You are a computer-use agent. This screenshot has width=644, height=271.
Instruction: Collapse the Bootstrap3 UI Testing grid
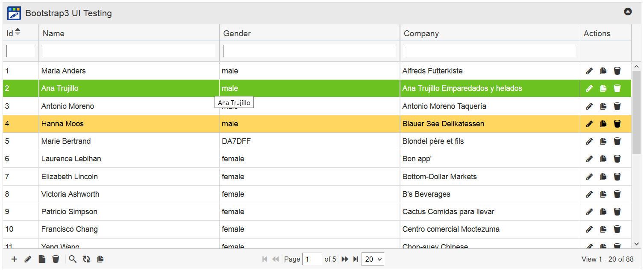click(627, 12)
